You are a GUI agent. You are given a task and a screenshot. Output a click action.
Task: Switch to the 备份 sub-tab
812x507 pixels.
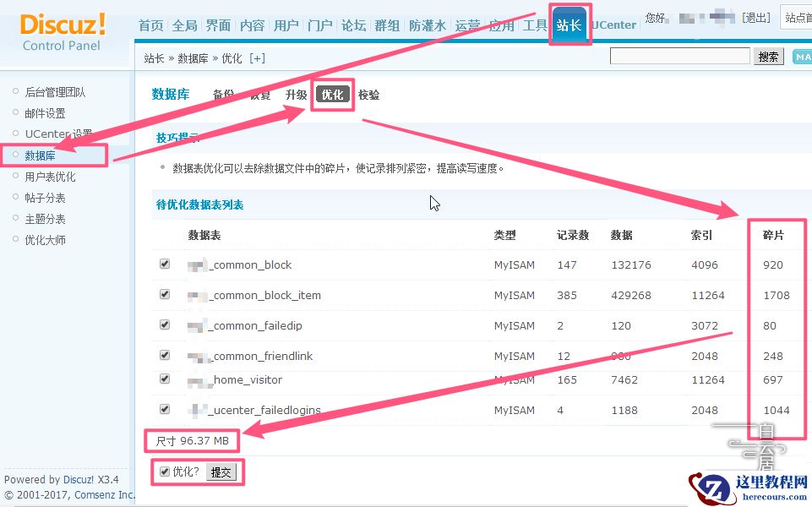(x=224, y=95)
